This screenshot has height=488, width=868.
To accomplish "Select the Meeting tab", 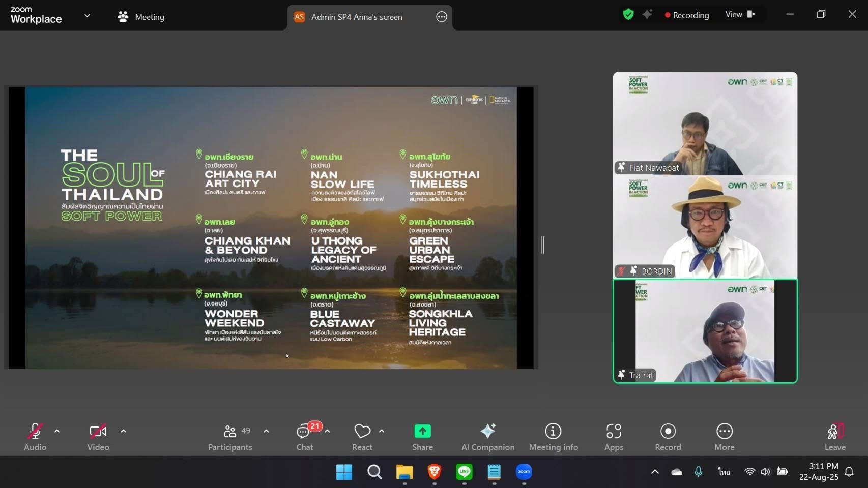I will 141,17.
